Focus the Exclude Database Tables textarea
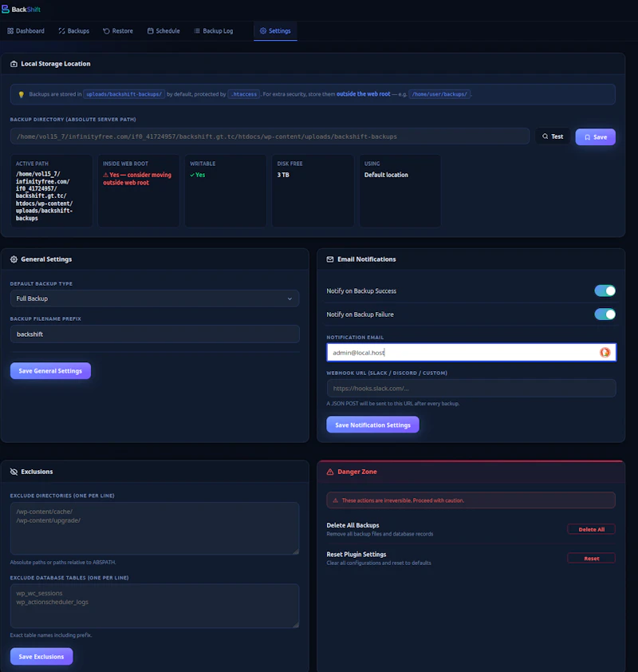 (155, 606)
